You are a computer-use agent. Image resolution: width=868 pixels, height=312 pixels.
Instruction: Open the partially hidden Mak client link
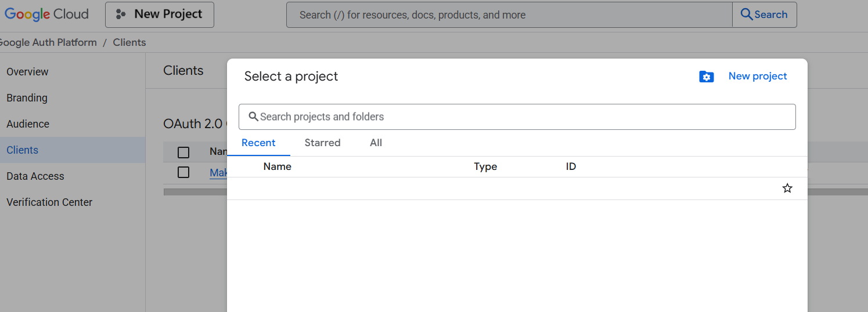pos(218,172)
